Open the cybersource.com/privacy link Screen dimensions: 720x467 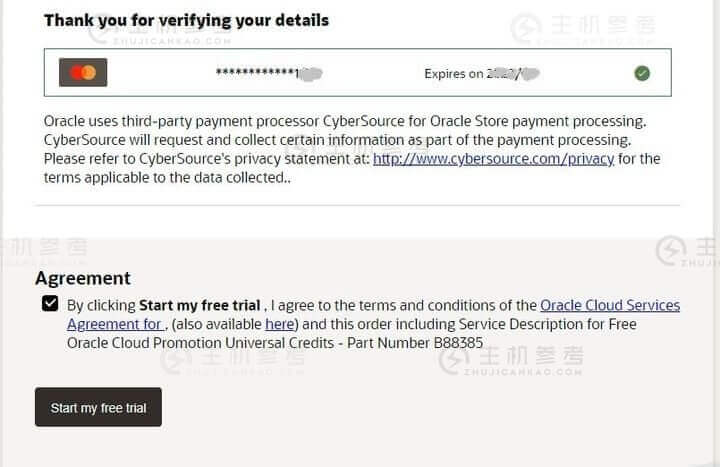493,159
